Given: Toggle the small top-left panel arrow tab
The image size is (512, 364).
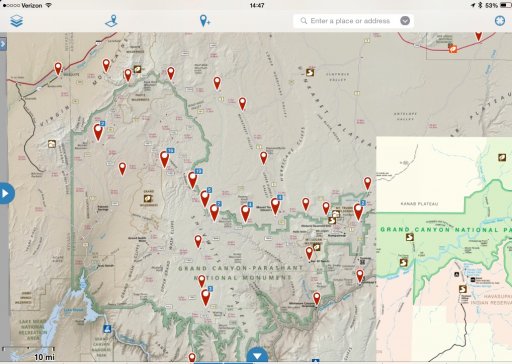Looking at the screenshot, I should 3,44.
